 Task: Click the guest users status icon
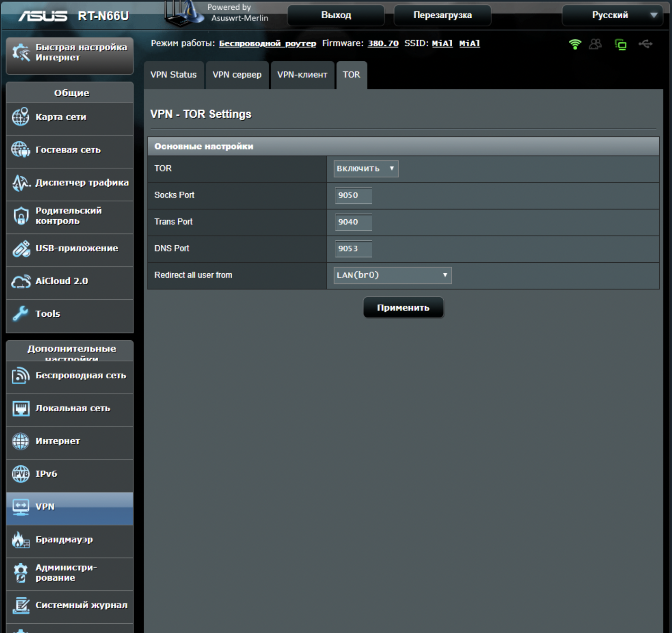(595, 44)
